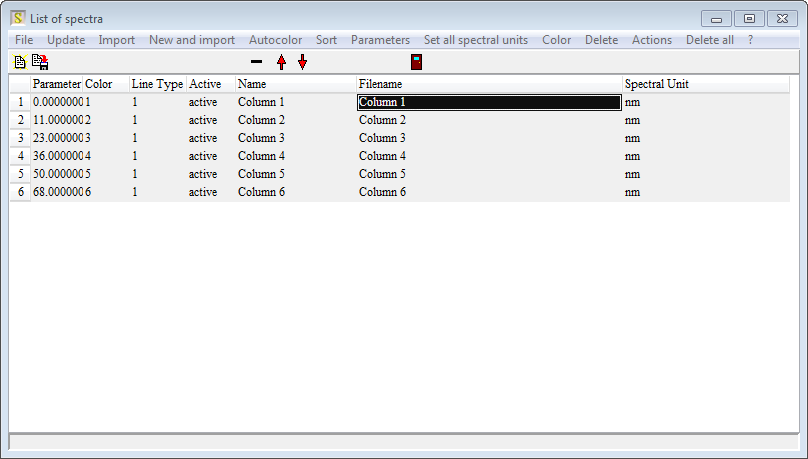Click the red exit door icon

pos(416,62)
